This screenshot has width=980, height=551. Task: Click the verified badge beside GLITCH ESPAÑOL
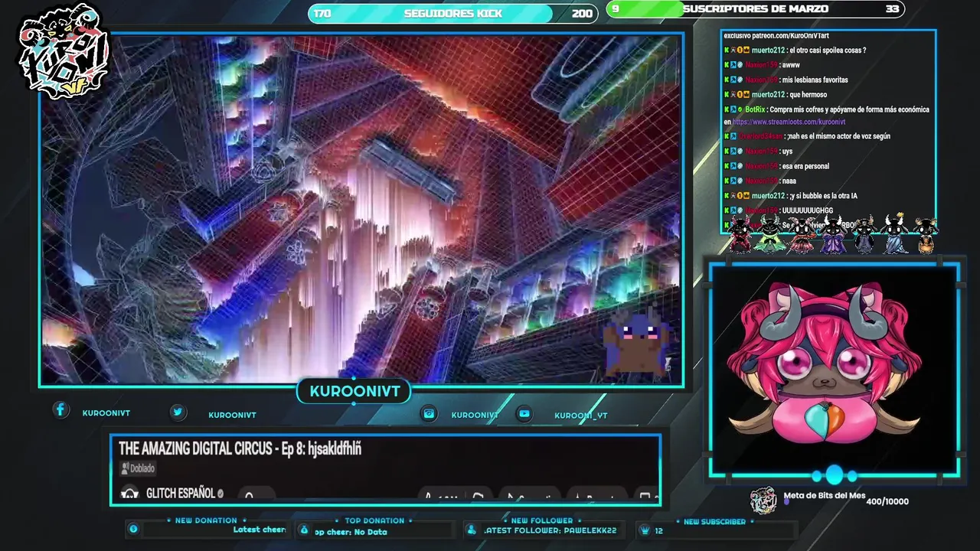pos(220,494)
